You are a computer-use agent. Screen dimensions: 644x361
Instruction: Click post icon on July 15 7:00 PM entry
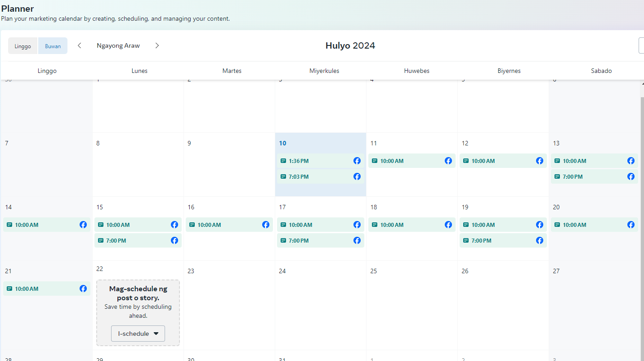100,240
